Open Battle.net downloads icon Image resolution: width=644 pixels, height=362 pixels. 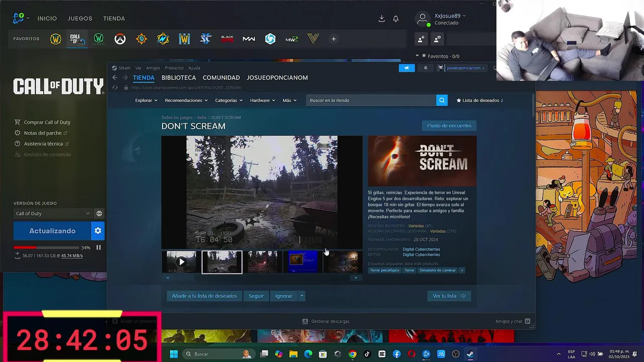[x=381, y=18]
